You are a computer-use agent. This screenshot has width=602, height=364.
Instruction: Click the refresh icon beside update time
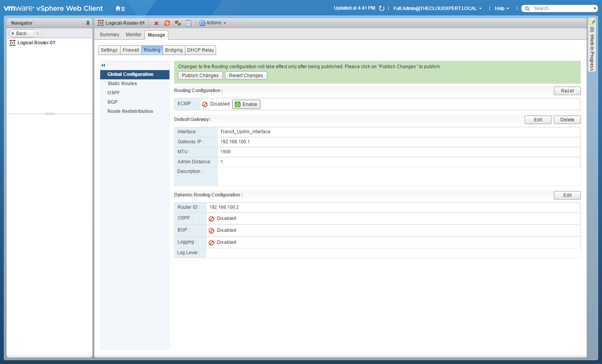382,8
